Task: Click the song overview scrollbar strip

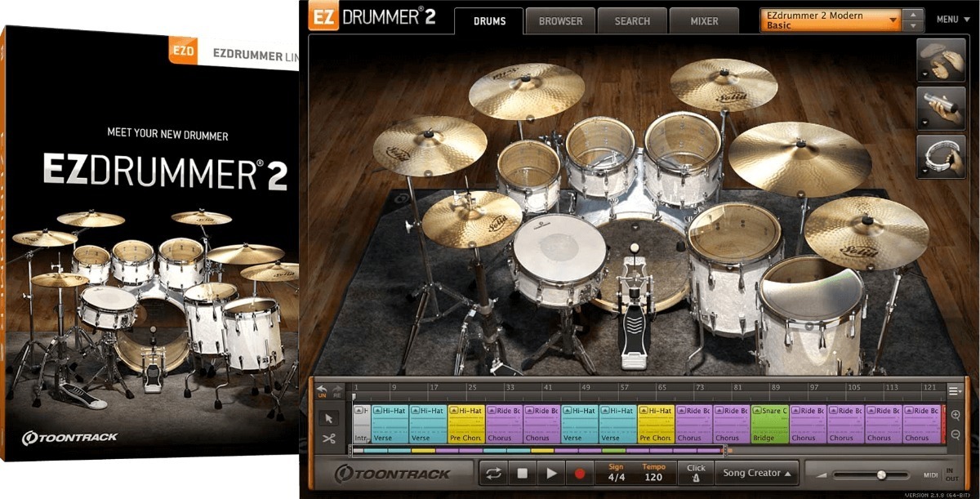Action: [x=538, y=449]
